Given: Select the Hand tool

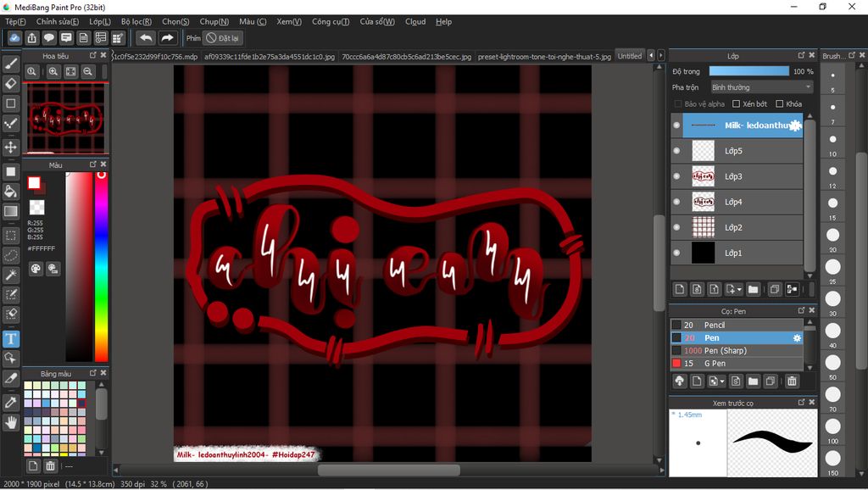Looking at the screenshot, I should click(x=10, y=422).
